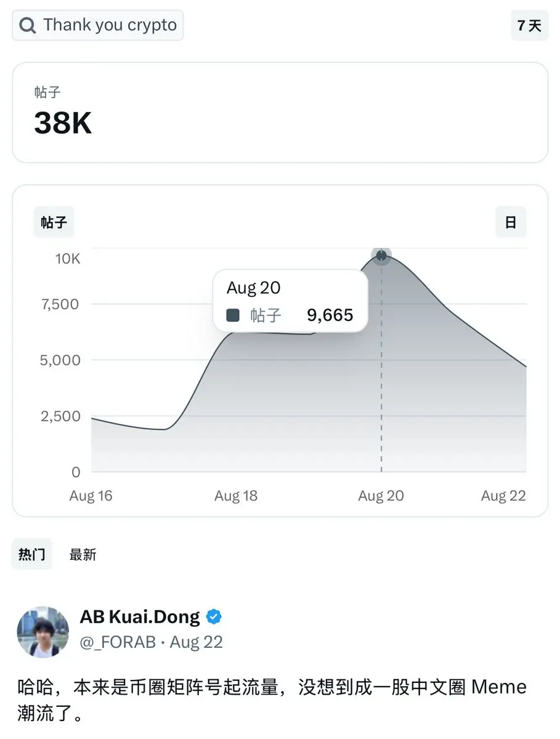Open the tweet text beginning with 哈哈
560x739 pixels.
coord(272,701)
